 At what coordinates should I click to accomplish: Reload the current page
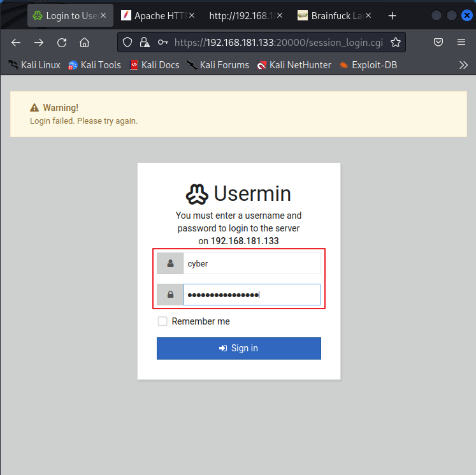pyautogui.click(x=62, y=43)
